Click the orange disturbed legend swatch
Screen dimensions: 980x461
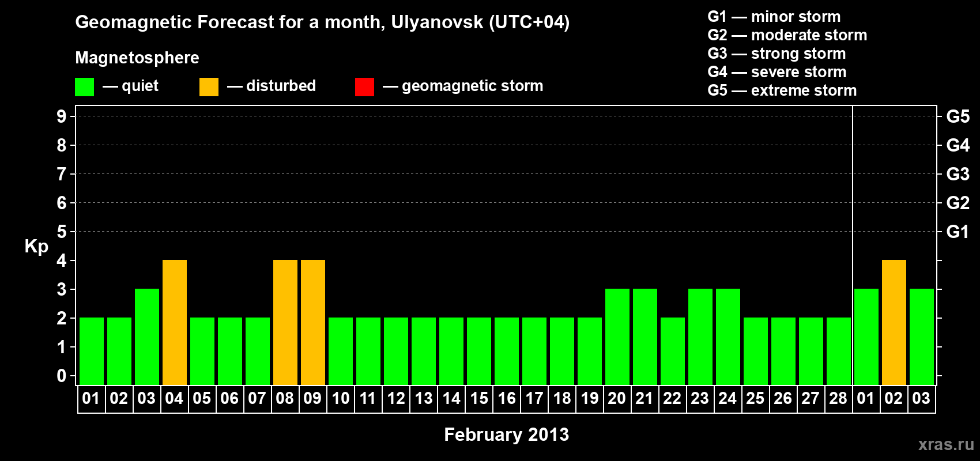pos(209,87)
